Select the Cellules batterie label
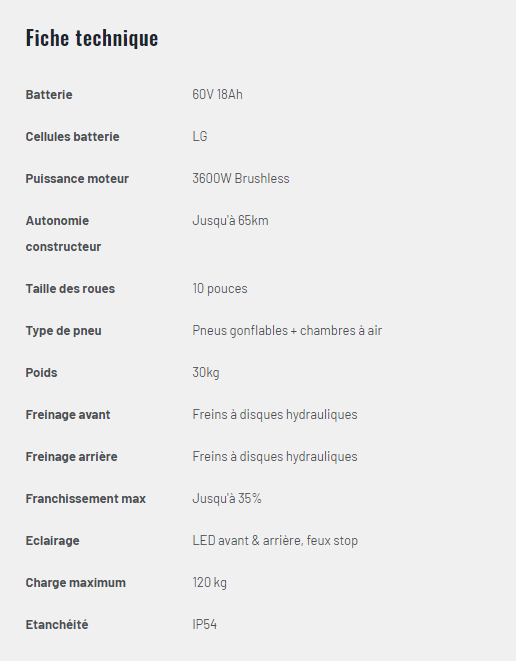The height and width of the screenshot is (661, 516). [x=73, y=137]
